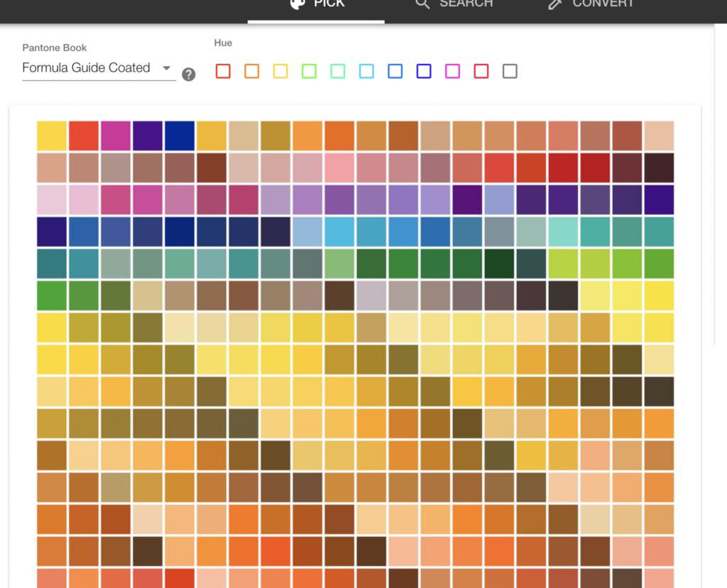This screenshot has height=588, width=727.
Task: Open the Pantone Book dropdown arrow
Action: click(x=166, y=67)
